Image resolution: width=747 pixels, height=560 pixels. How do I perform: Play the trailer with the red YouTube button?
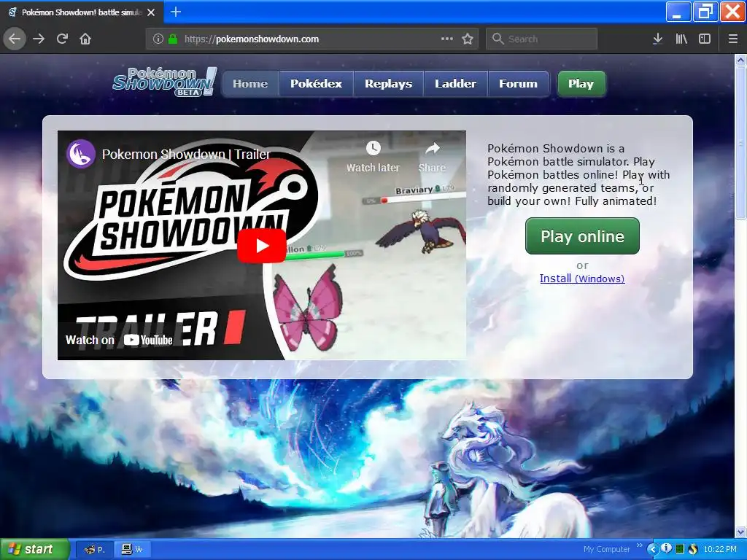pos(262,246)
